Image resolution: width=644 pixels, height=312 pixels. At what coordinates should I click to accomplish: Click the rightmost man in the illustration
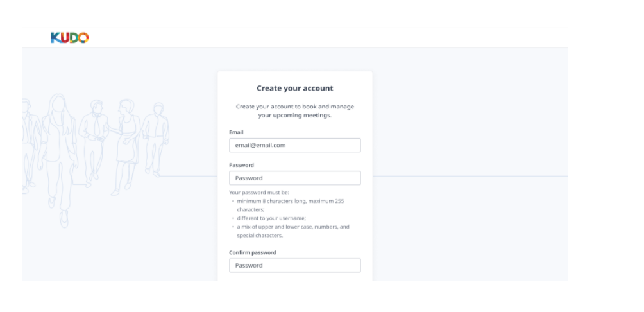[156, 140]
